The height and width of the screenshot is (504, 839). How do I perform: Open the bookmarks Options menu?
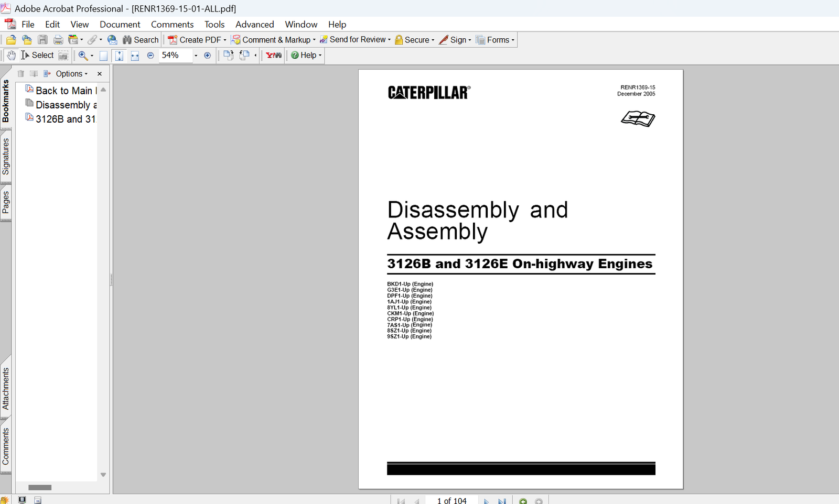tap(71, 74)
